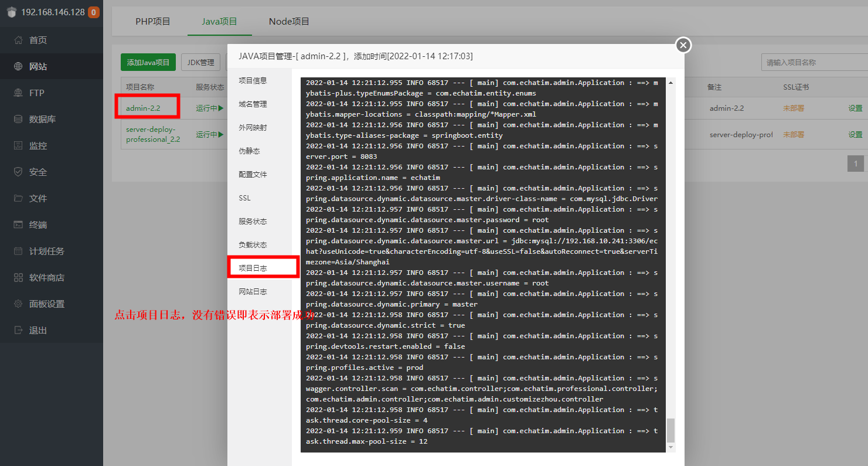Toggle running status of server-deploy-professional_2.2
This screenshot has width=868, height=466.
[210, 135]
